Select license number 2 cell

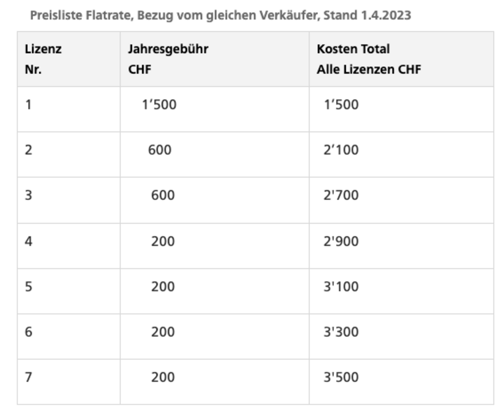pyautogui.click(x=28, y=150)
